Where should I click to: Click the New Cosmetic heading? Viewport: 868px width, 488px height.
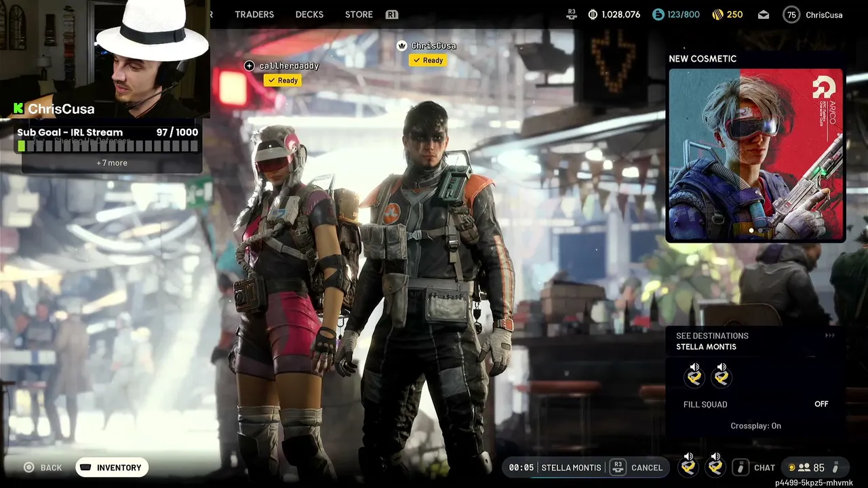point(703,58)
